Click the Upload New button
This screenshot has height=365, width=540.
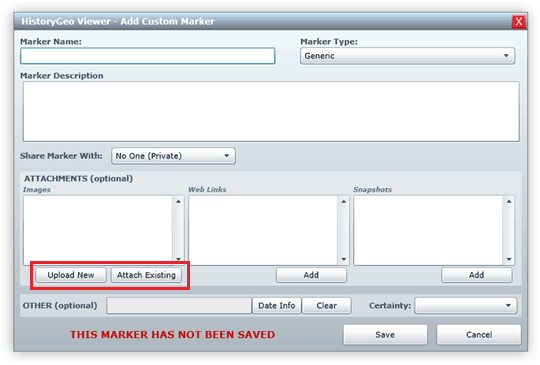coord(71,275)
